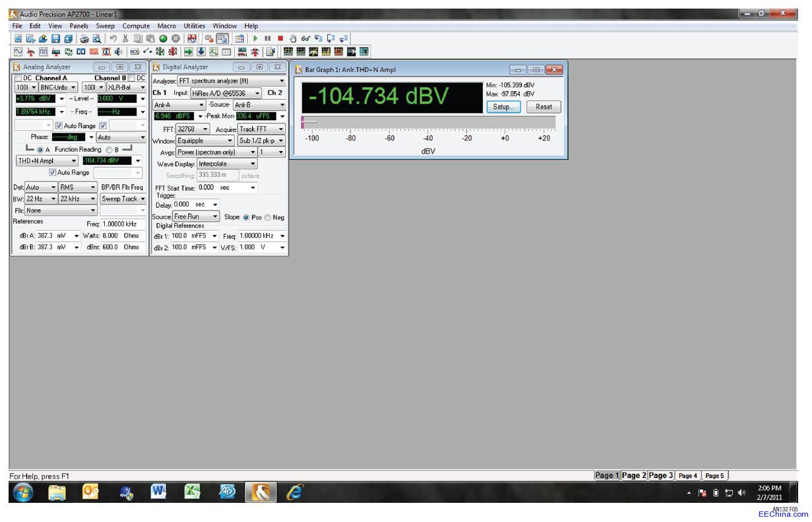The width and height of the screenshot is (812, 522).
Task: Open the RMS detector dropdown
Action: click(78, 187)
